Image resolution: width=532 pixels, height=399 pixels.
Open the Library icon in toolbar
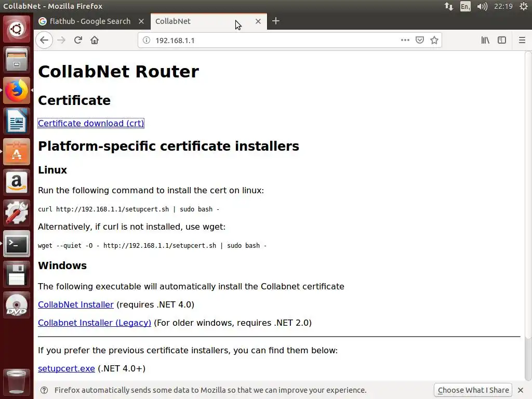(x=485, y=41)
